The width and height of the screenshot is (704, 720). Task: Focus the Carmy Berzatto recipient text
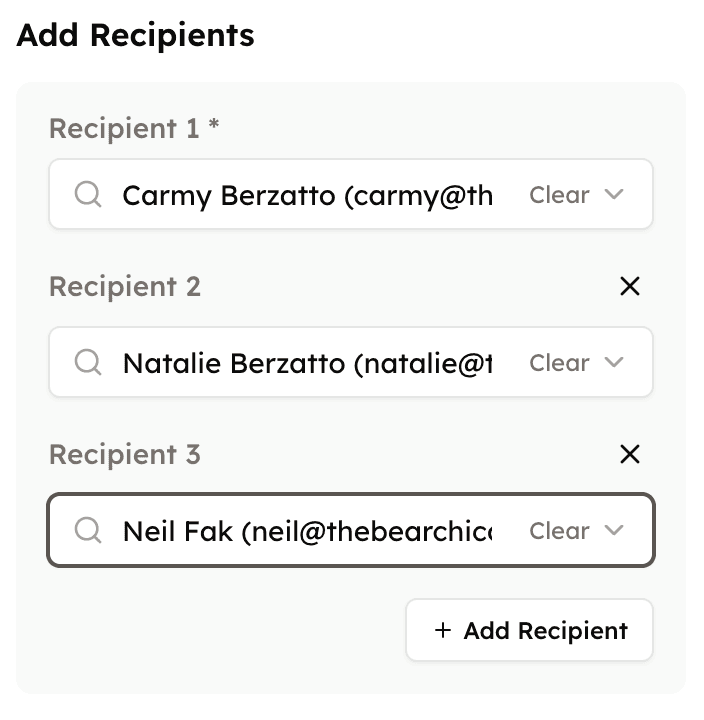click(307, 194)
